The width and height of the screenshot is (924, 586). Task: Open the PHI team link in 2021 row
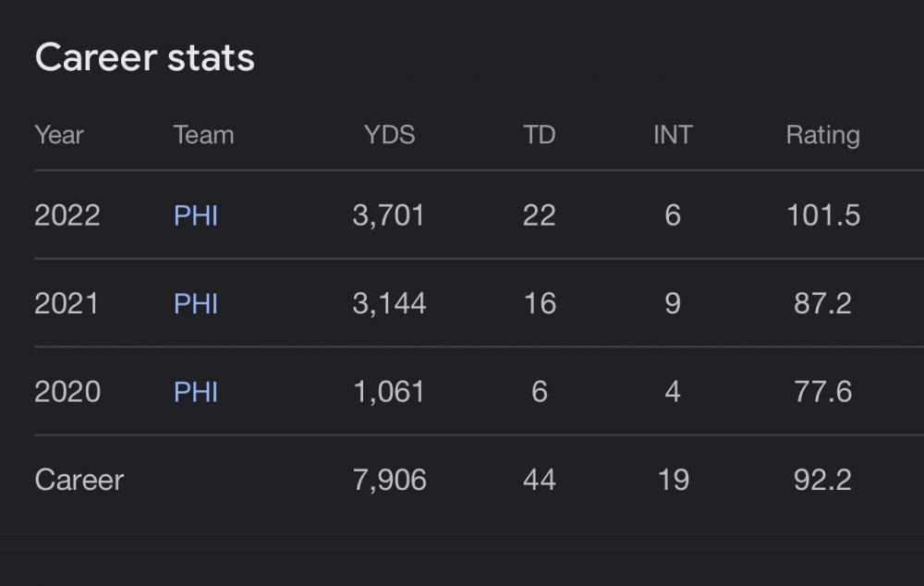[x=196, y=303]
